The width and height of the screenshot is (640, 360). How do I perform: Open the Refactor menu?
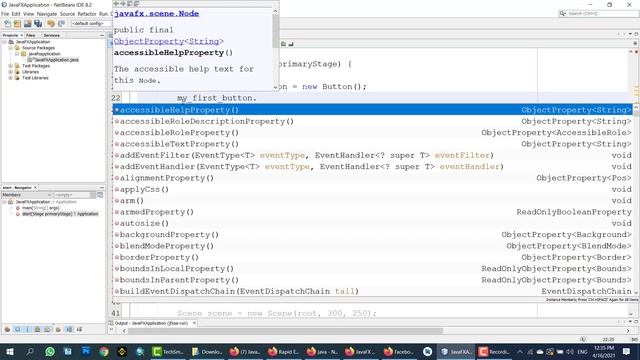87,14
